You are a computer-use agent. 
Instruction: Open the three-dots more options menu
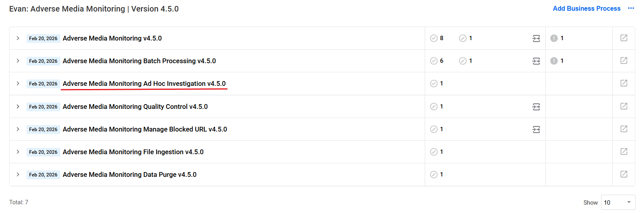(631, 8)
